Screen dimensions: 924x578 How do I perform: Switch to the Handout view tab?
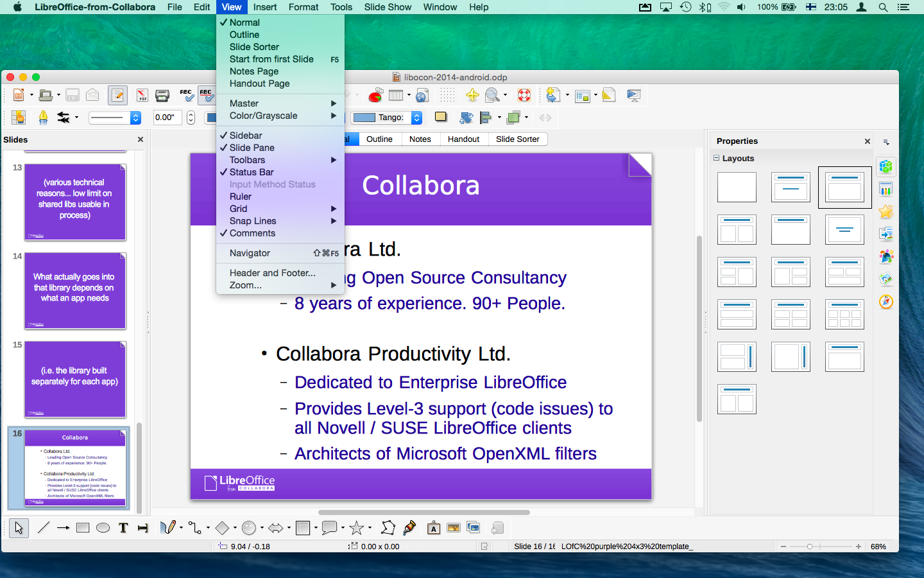pyautogui.click(x=463, y=139)
